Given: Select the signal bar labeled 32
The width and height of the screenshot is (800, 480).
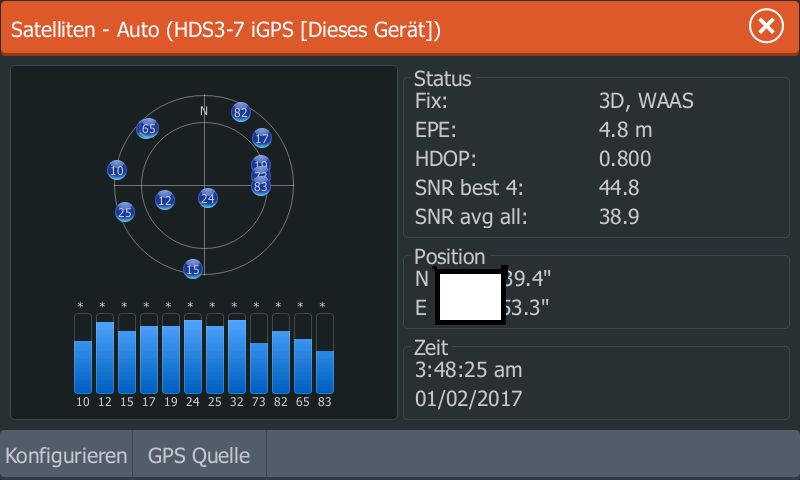Looking at the screenshot, I should tap(237, 356).
